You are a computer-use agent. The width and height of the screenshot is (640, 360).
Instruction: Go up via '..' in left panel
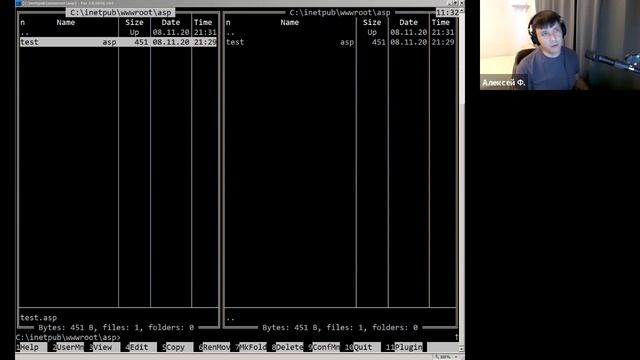25,32
